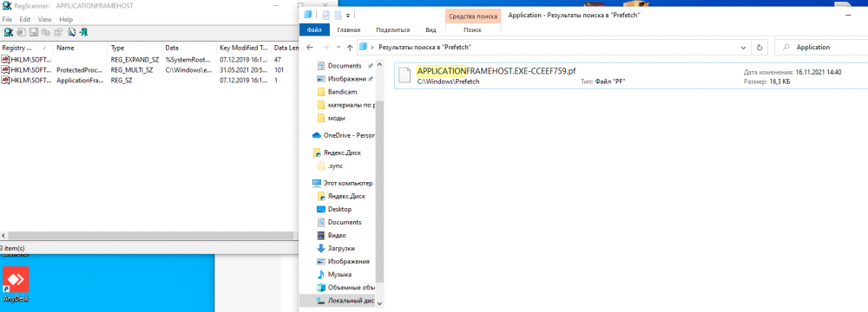Open Customize Quick Access Toolbar dropdown
Viewport: 868px width, 312px height.
(x=348, y=15)
